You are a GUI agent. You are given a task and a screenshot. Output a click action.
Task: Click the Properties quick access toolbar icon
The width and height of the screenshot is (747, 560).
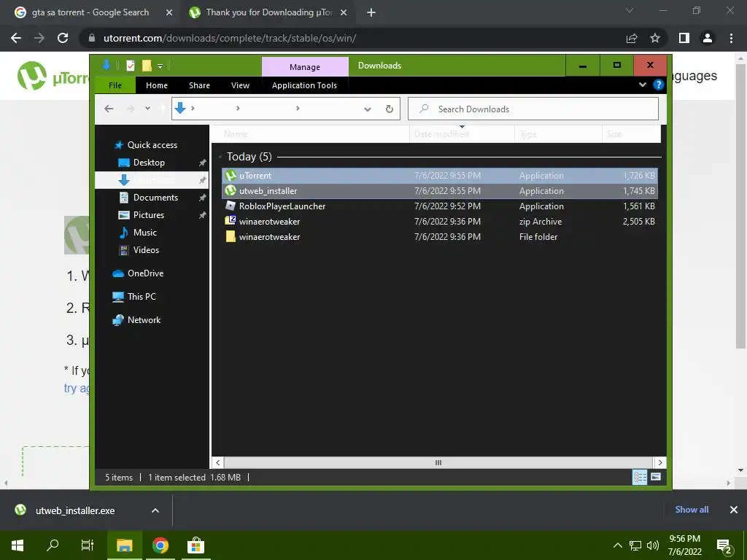pyautogui.click(x=131, y=66)
